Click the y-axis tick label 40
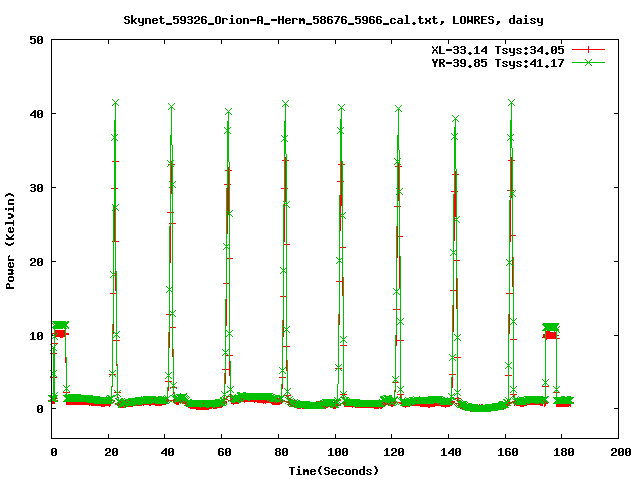This screenshot has height=480, width=640. [36, 114]
